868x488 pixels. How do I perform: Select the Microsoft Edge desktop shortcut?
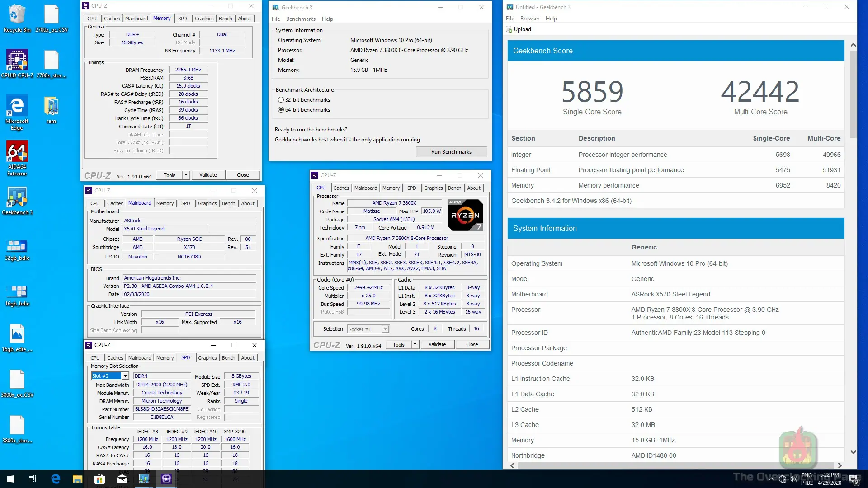tap(17, 113)
